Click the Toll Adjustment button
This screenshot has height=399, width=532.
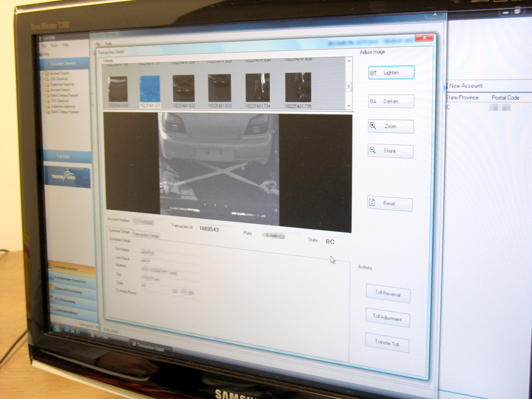387,318
